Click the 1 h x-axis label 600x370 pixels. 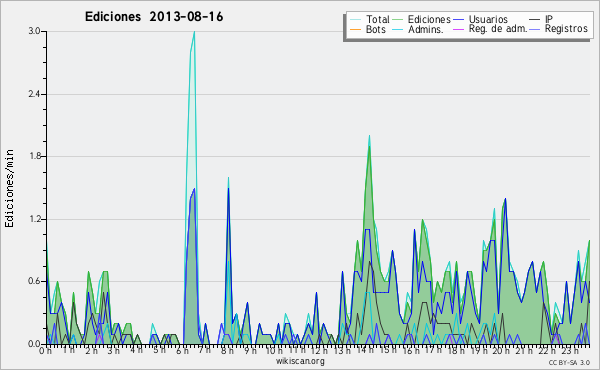68,350
